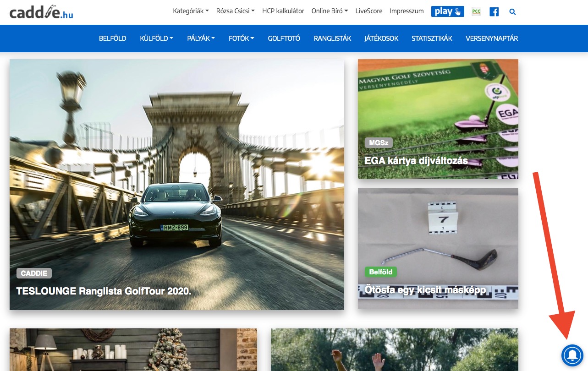This screenshot has width=588, height=371.
Task: Open the Tesla on bridge article image
Action: (177, 185)
